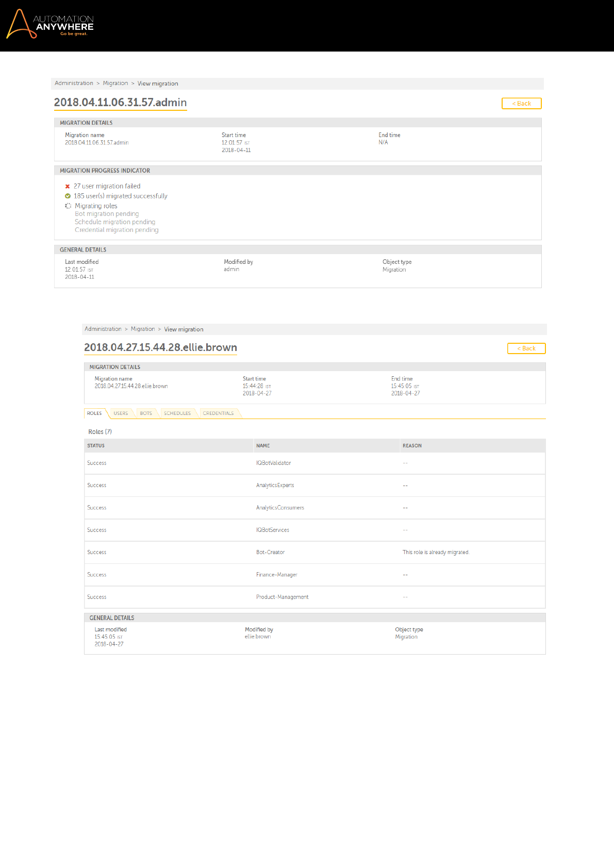This screenshot has width=614, height=868.
Task: Switch to the Users tab
Action: pos(121,413)
